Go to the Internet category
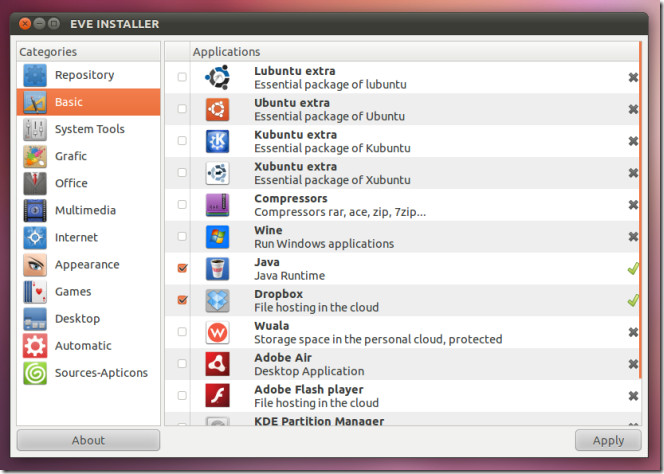This screenshot has width=664, height=474. coord(89,238)
